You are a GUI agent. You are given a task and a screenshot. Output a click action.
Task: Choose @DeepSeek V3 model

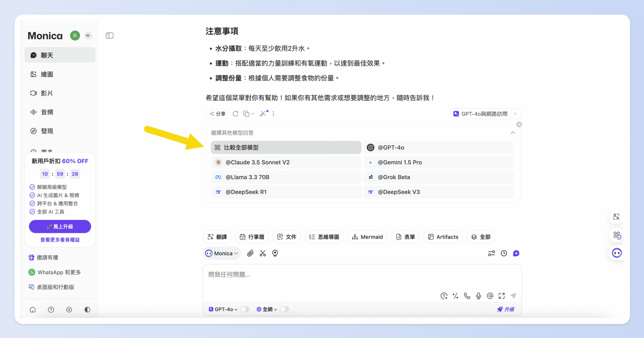pyautogui.click(x=438, y=192)
